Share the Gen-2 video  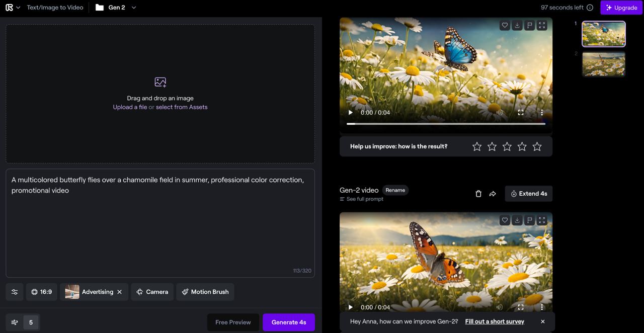[x=493, y=194]
